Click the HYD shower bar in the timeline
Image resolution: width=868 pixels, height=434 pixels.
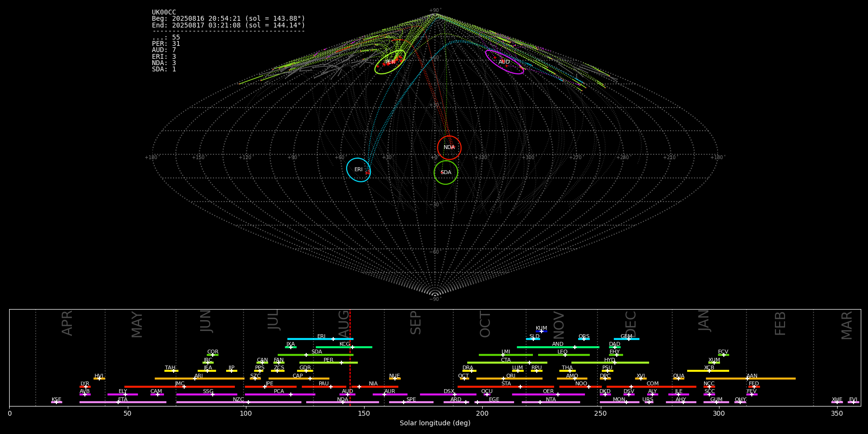tap(610, 363)
